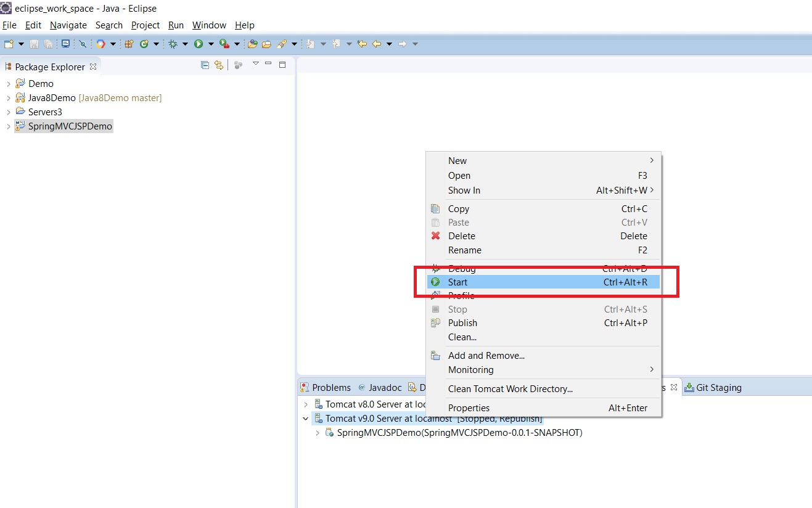Select Start from the context menu
The image size is (812, 508).
pos(457,282)
